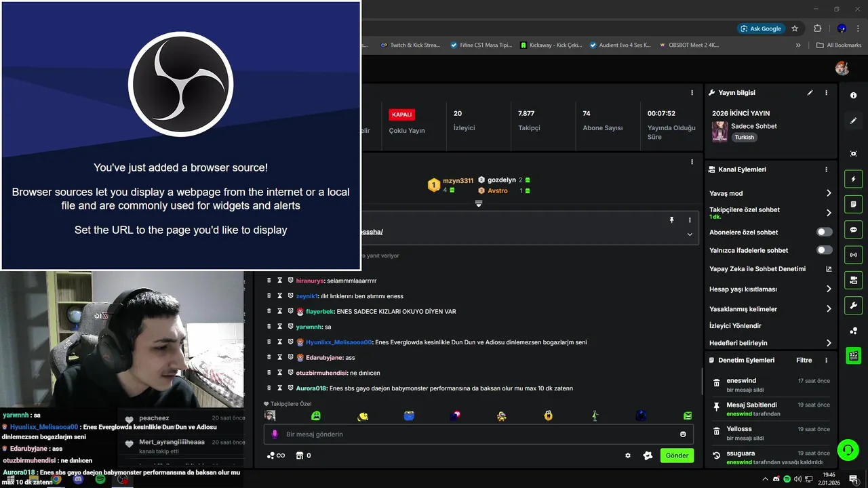Click the screen capture icon in right sidebar

[853, 154]
